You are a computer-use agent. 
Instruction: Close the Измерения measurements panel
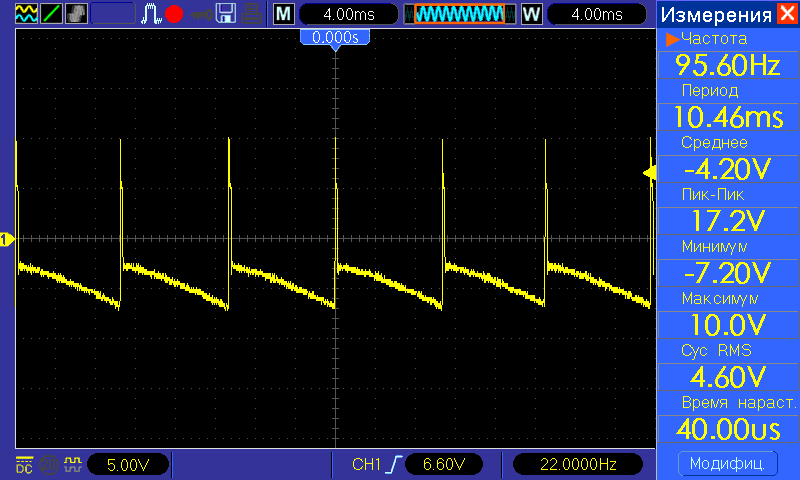[788, 14]
